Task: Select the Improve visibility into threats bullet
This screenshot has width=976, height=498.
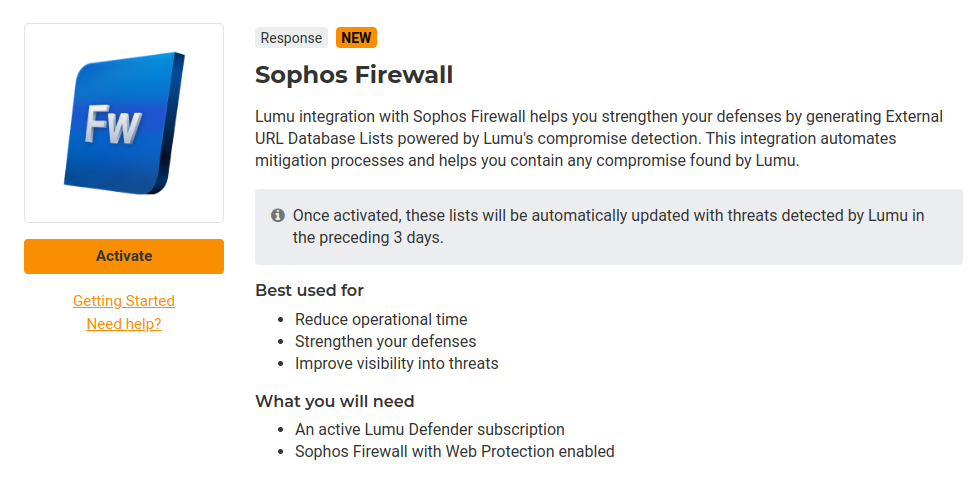Action: coord(396,364)
